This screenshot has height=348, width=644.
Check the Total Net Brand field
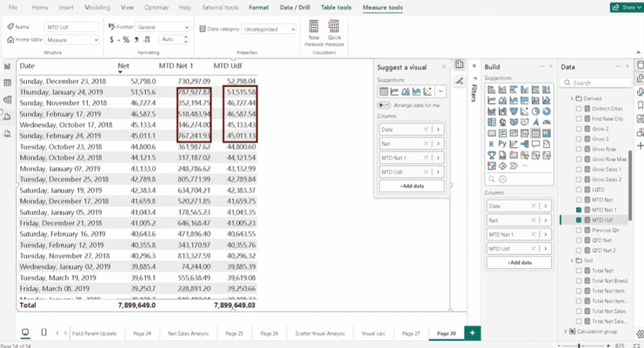[579, 281]
